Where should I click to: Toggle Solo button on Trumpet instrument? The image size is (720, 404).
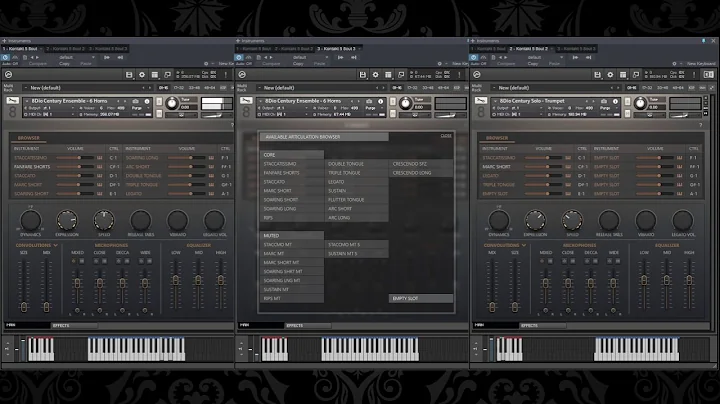tap(628, 101)
